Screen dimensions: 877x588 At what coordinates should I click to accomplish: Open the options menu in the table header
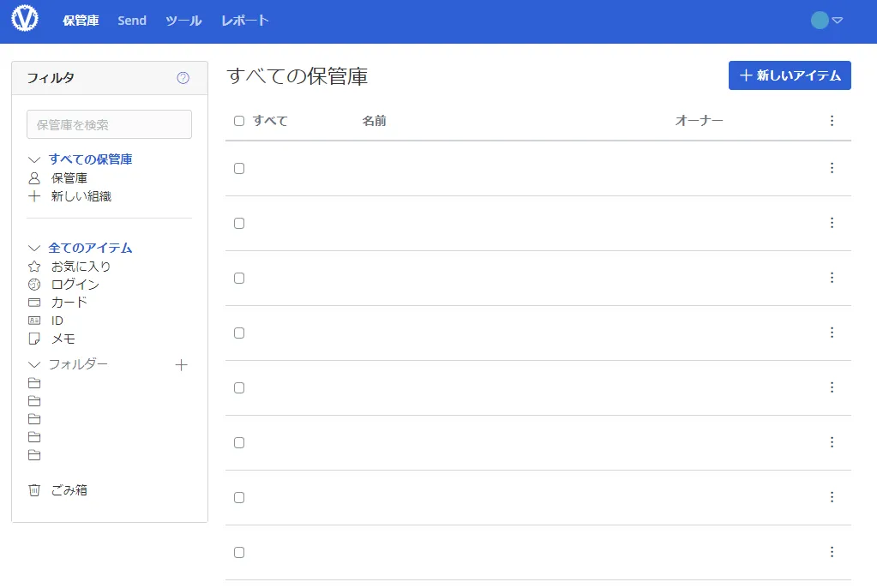coord(831,121)
